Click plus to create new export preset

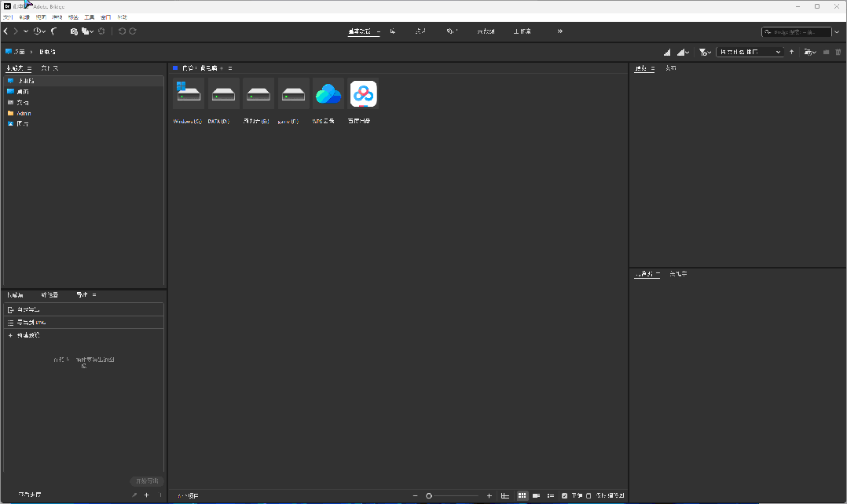[10, 336]
